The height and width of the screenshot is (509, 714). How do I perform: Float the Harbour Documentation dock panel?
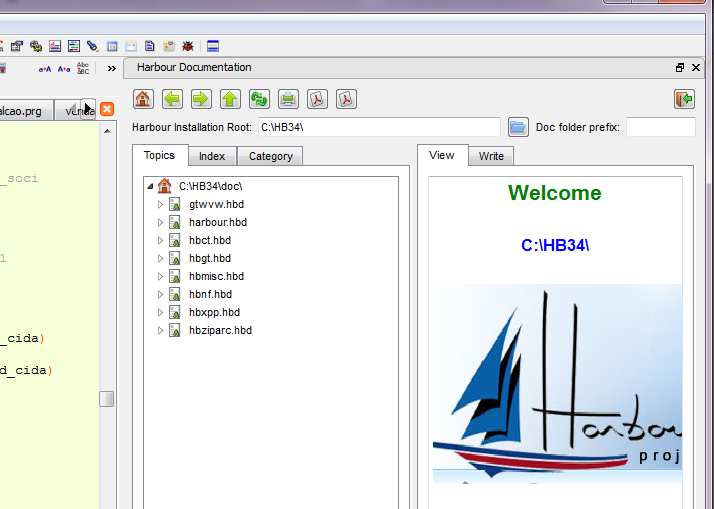[680, 68]
